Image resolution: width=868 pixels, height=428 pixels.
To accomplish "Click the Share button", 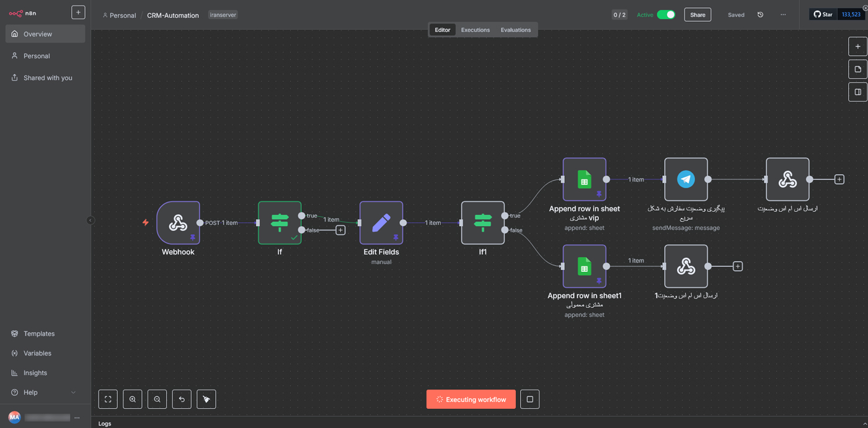I will (x=697, y=15).
